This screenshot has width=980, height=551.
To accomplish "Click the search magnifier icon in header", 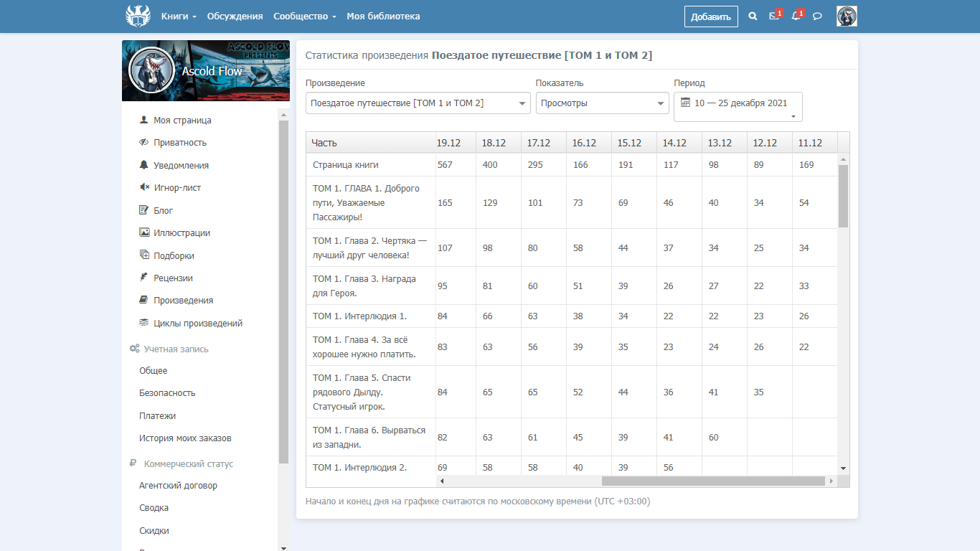I will point(753,16).
